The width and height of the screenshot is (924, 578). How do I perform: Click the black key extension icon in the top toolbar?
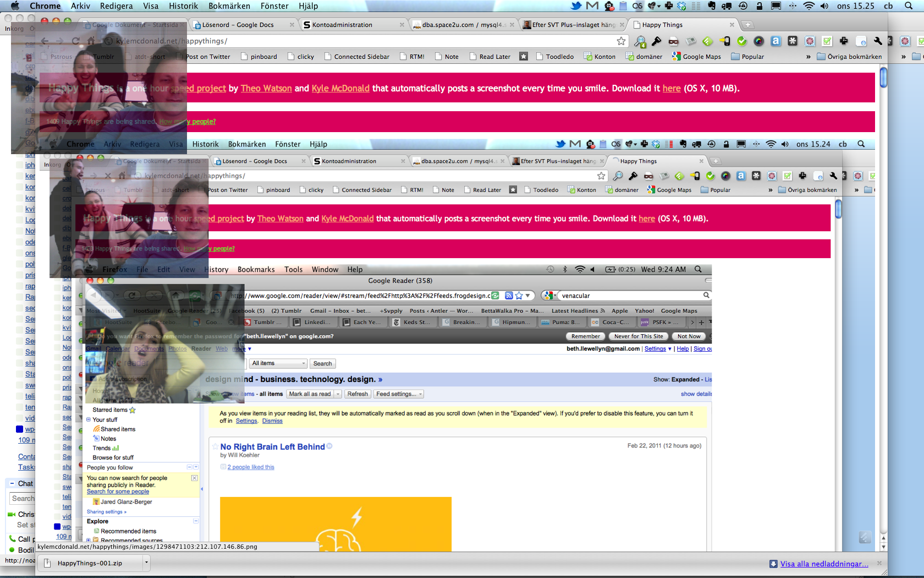656,41
